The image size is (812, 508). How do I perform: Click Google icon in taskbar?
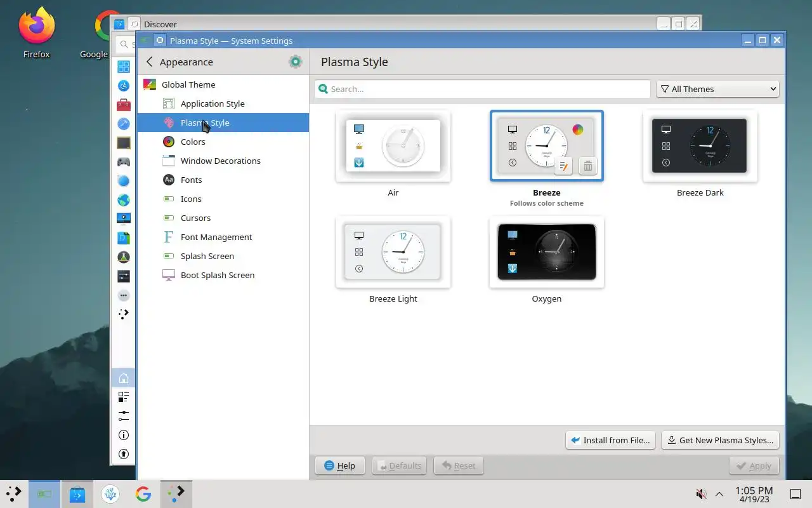[143, 493]
